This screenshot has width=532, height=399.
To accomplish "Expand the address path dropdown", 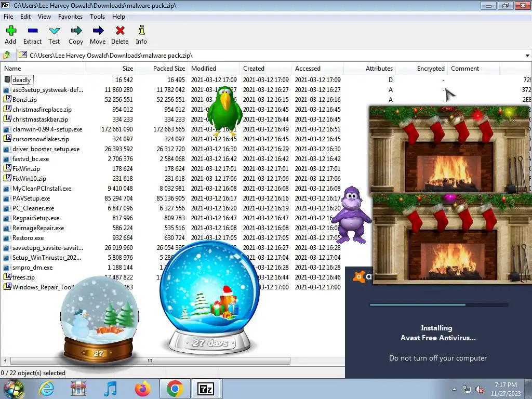I will [527, 55].
